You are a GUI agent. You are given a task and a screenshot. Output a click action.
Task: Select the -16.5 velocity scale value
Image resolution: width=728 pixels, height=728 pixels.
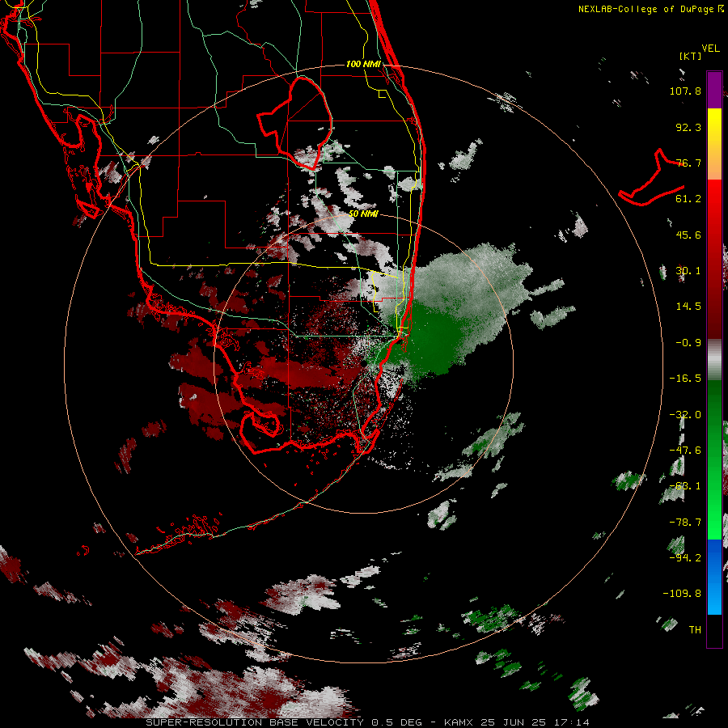click(x=685, y=379)
